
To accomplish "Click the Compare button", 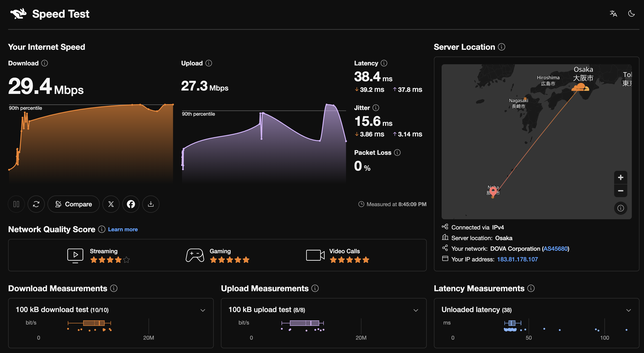I will tap(73, 204).
